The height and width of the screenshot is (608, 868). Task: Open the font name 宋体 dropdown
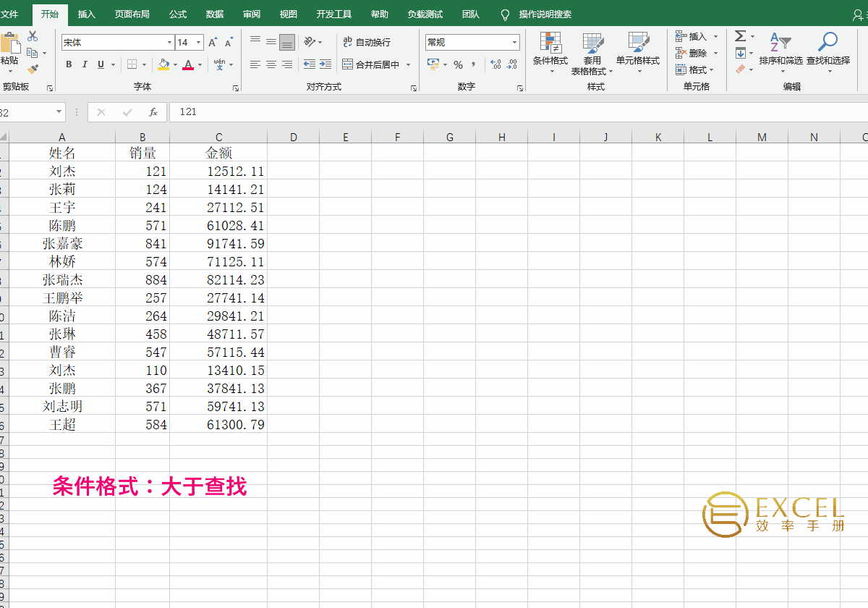(170, 43)
